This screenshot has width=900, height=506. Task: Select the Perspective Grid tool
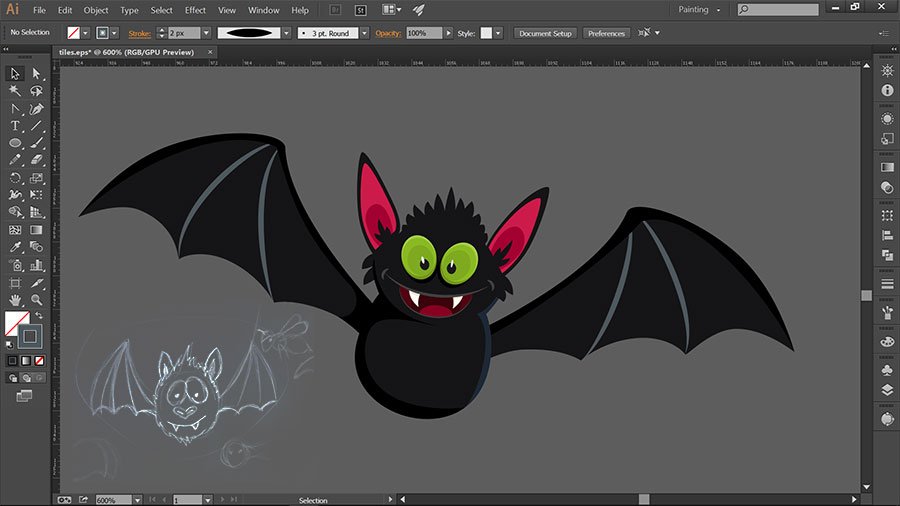[x=36, y=212]
